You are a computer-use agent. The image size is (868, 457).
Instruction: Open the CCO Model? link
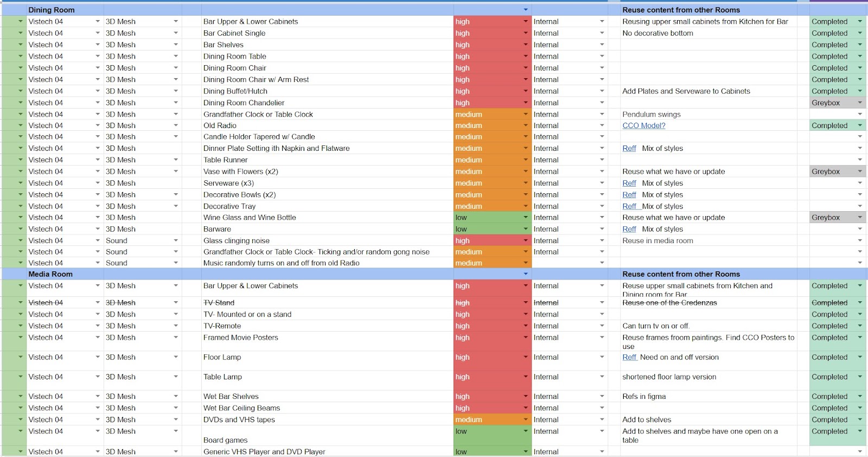[x=643, y=125]
